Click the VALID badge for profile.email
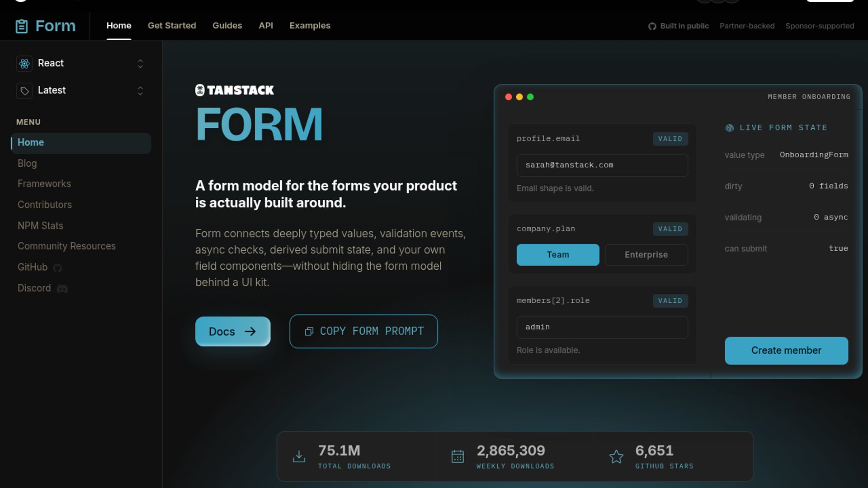The image size is (868, 488). point(670,139)
